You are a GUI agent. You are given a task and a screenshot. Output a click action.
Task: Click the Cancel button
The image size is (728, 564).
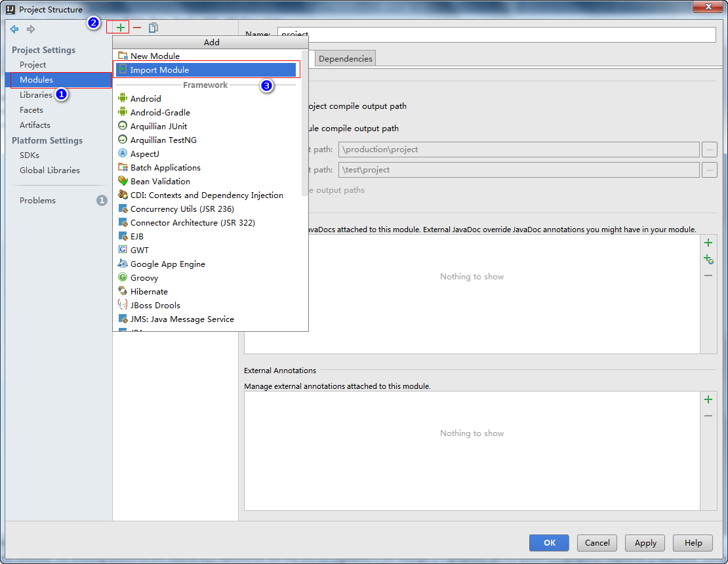click(597, 542)
